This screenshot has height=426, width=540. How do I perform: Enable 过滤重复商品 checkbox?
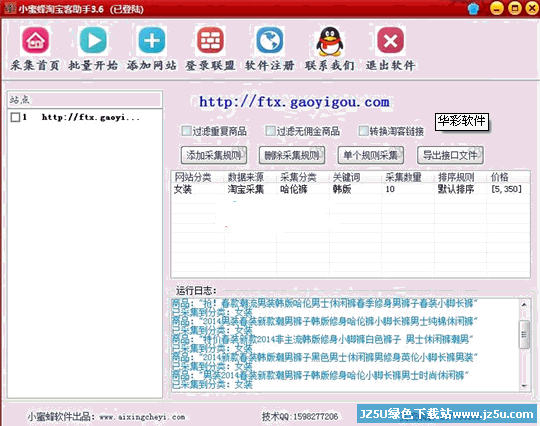pyautogui.click(x=186, y=131)
